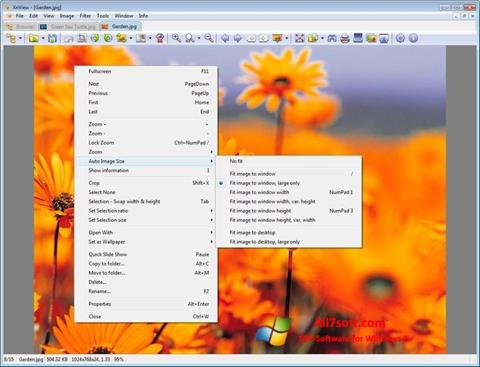This screenshot has width=480, height=367.
Task: Expand Set Selection ratio submenu
Action: point(146,211)
